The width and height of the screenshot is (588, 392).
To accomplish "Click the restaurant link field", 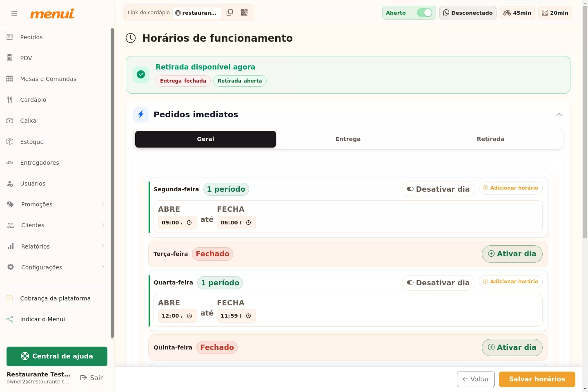I will tap(196, 13).
